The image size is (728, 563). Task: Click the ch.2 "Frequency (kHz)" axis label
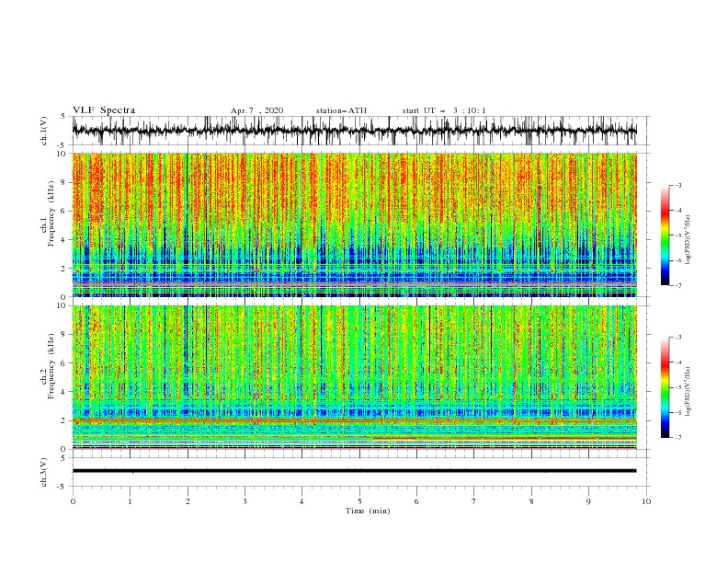pos(51,366)
